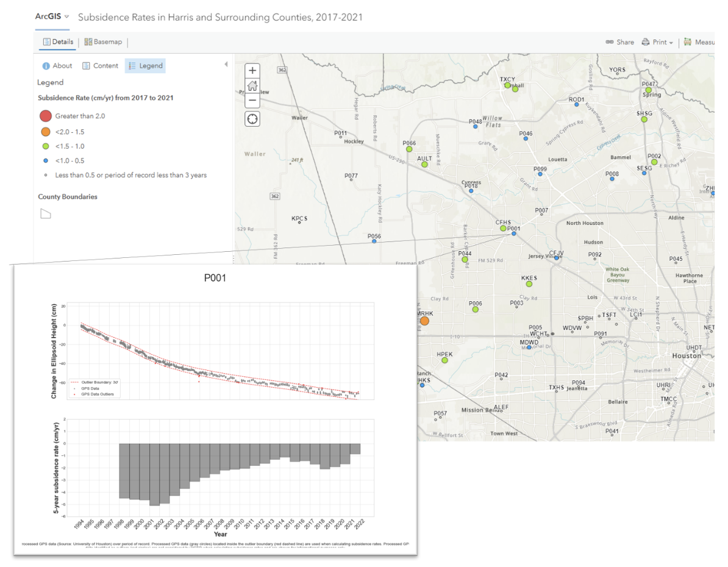
Task: Click the 2001 bar in subsidence rate chart
Action: pyautogui.click(x=155, y=474)
